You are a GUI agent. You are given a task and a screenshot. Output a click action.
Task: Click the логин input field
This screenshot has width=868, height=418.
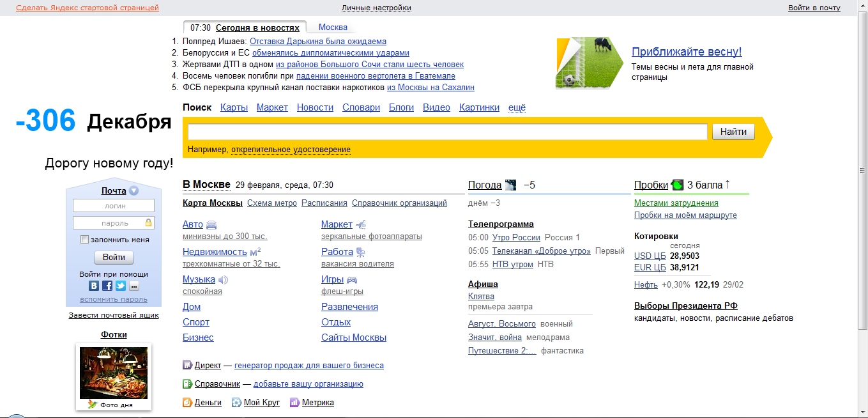click(114, 206)
